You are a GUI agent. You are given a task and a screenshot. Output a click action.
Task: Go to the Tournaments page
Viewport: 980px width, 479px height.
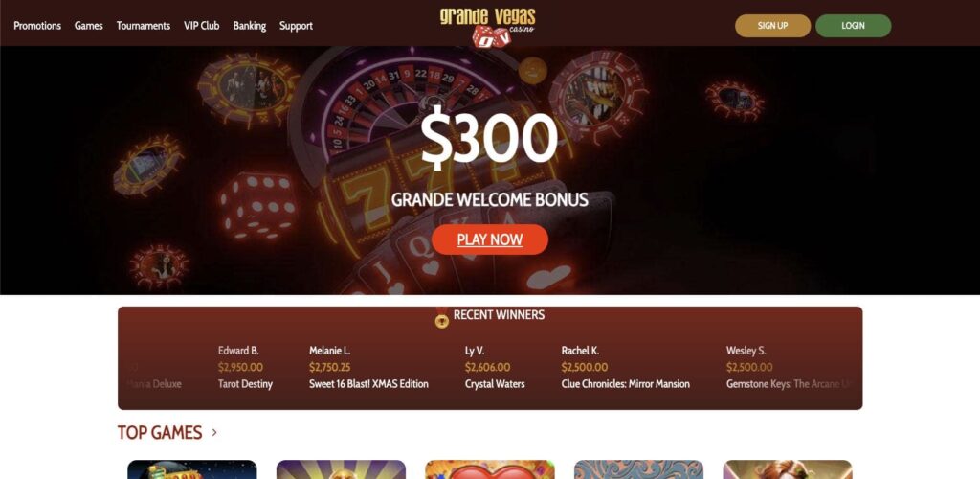(x=144, y=26)
